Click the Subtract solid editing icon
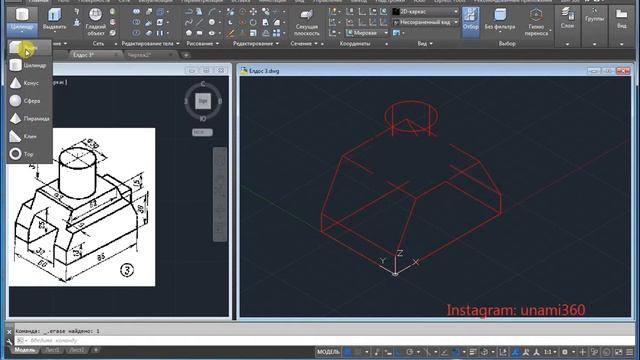Screen dimensions: 640x360 (136, 22)
